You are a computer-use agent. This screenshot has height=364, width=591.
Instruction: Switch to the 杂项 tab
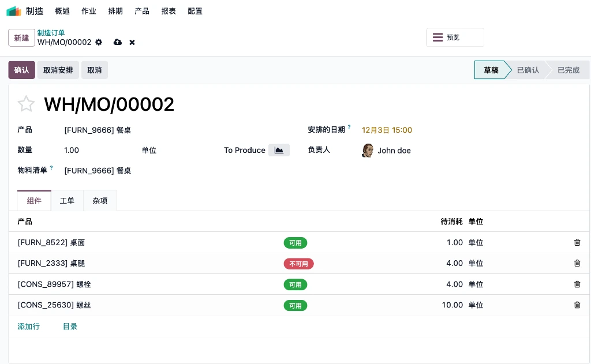point(100,201)
